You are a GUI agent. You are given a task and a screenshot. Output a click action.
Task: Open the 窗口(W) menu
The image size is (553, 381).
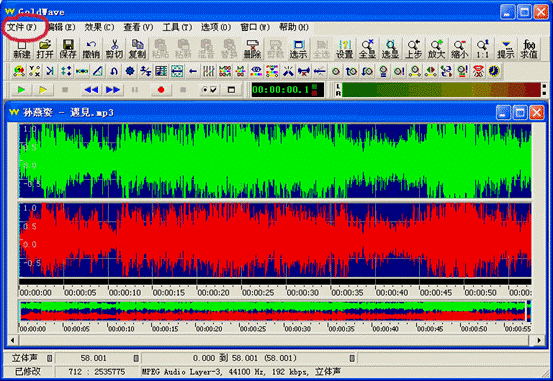click(255, 27)
